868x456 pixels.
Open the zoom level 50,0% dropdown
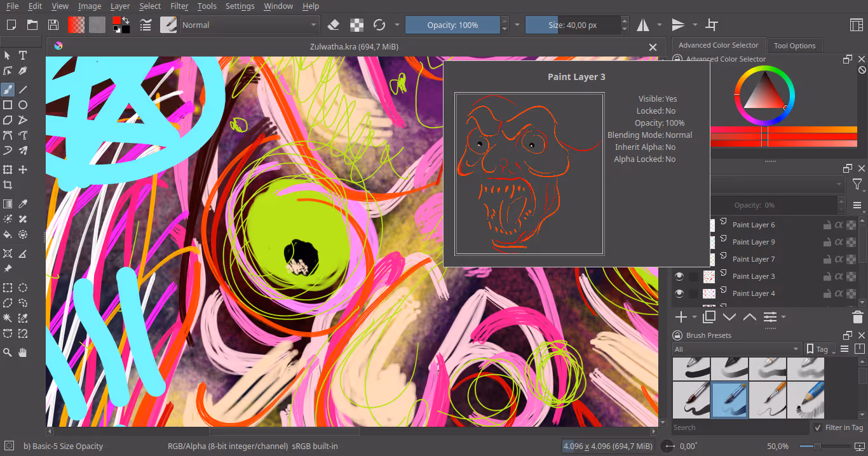click(x=778, y=446)
